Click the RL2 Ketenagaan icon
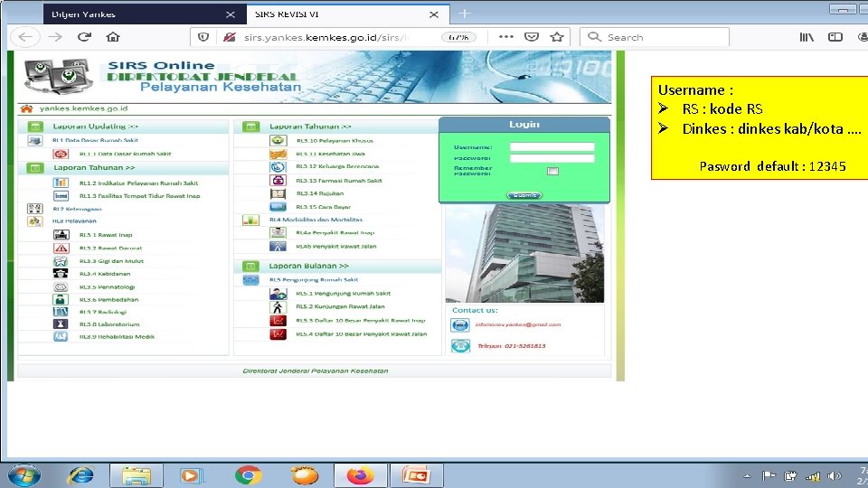The width and height of the screenshot is (868, 488). [34, 209]
